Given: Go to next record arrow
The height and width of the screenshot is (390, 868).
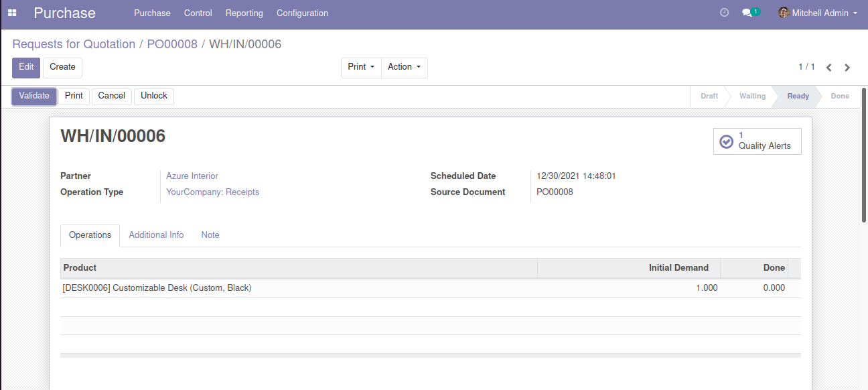Looking at the screenshot, I should coord(847,68).
